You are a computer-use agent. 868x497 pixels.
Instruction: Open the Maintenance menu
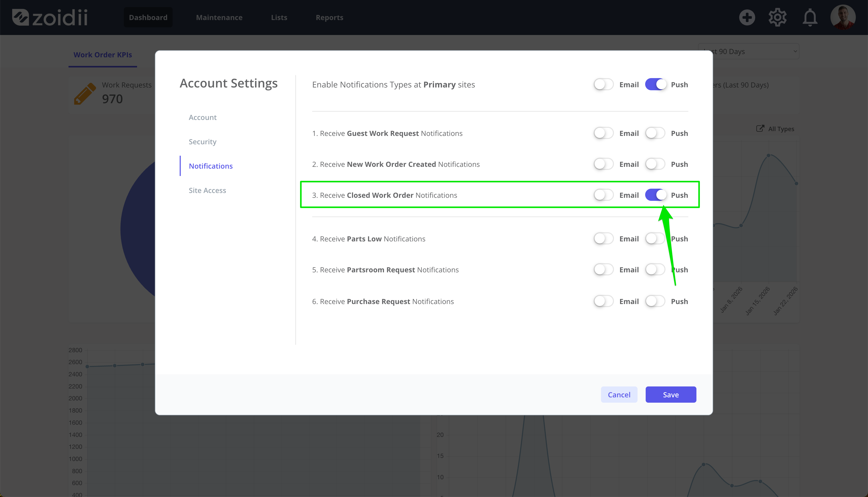219,17
